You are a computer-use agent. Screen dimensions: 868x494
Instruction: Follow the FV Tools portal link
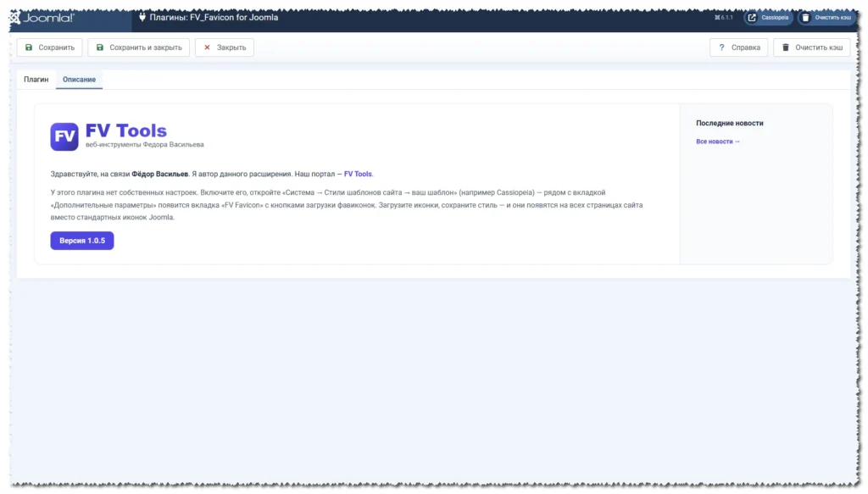coord(358,174)
